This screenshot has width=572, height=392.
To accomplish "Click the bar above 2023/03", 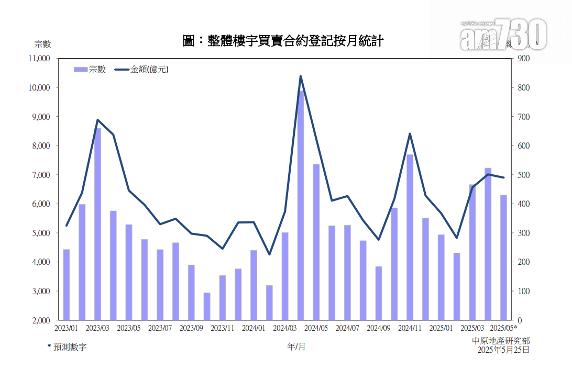I will (97, 224).
